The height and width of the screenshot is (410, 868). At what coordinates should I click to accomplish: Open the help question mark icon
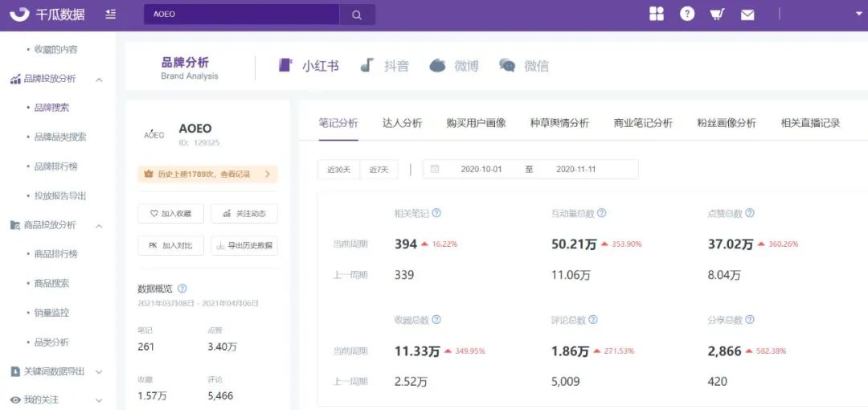click(x=687, y=14)
